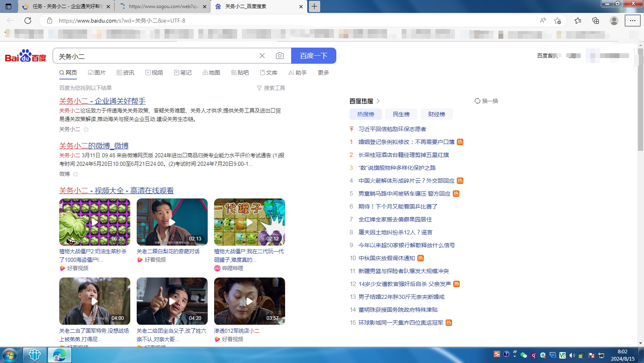Open hot topic 习近平回信勉励环保志愿者

(392, 129)
